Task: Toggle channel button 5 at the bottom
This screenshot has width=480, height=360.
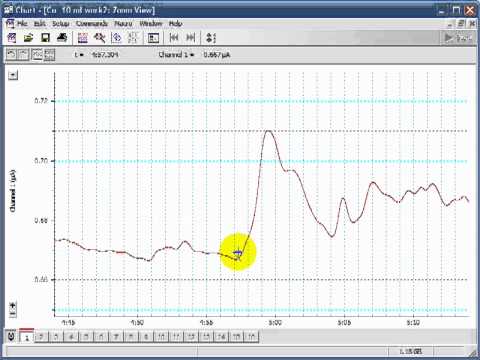Action: 86,337
